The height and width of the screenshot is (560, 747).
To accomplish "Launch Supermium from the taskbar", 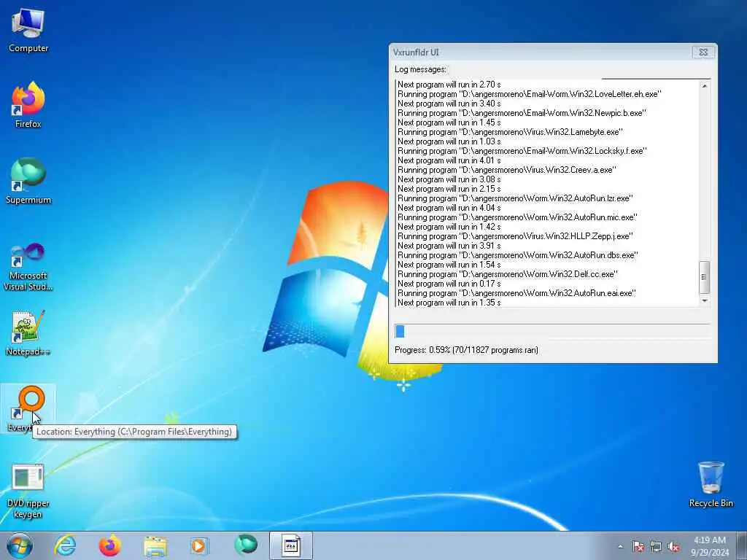I will pyautogui.click(x=245, y=545).
